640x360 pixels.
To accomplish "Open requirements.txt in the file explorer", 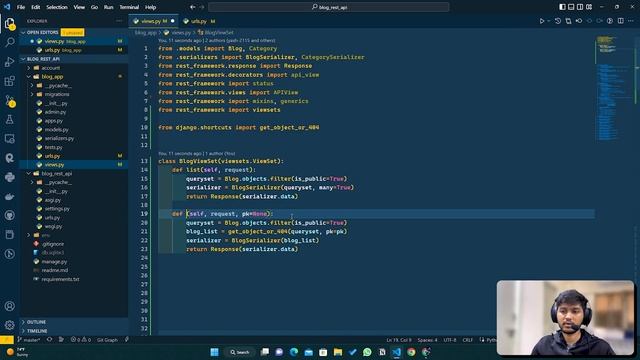I will coord(60,279).
